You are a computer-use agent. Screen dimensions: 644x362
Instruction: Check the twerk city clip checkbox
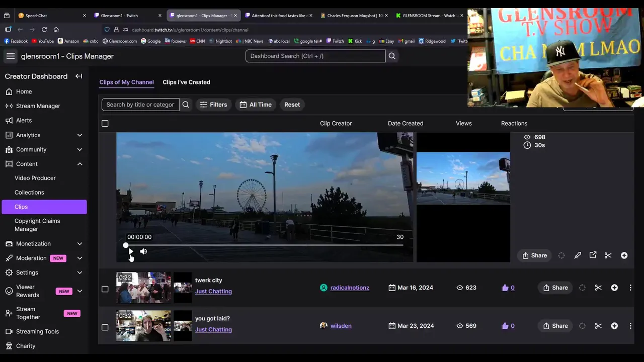[105, 289]
